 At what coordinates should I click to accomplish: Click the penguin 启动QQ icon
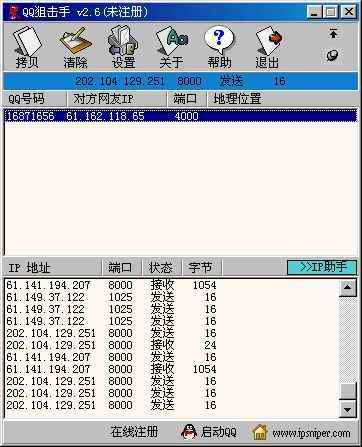tap(189, 432)
